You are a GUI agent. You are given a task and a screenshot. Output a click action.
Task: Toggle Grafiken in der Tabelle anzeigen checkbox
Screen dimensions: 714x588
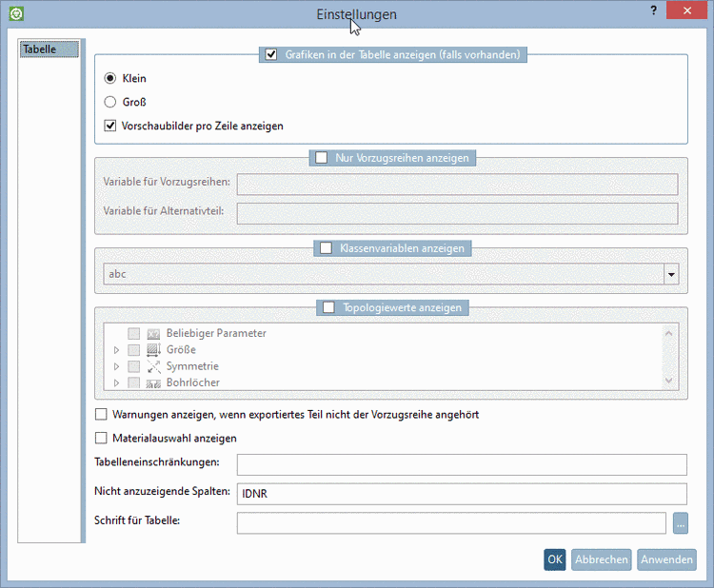coord(271,54)
